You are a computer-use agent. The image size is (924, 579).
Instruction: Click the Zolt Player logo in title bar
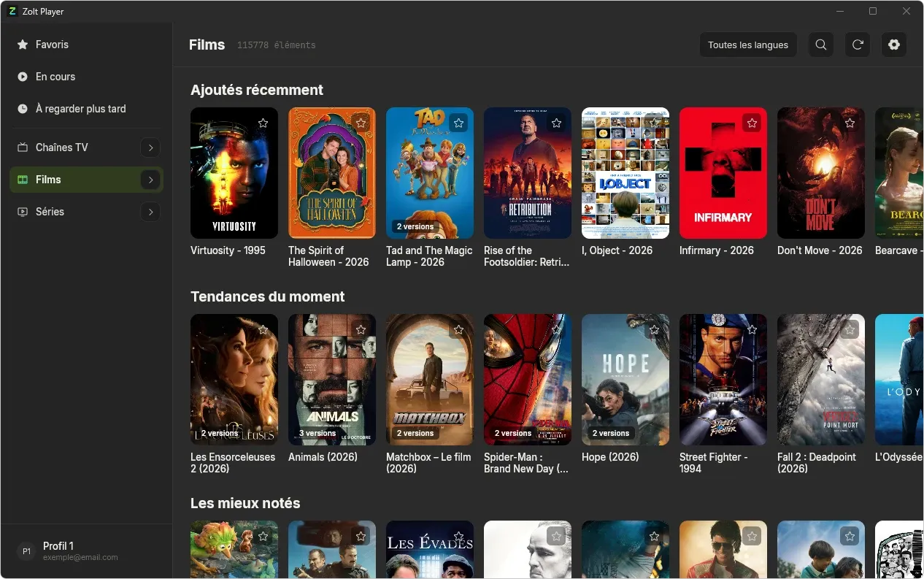12,12
